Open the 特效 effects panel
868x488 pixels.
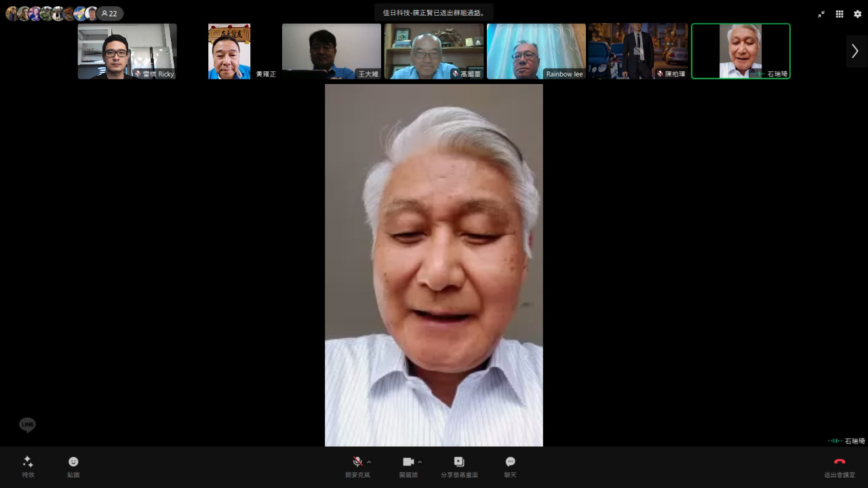pyautogui.click(x=28, y=466)
